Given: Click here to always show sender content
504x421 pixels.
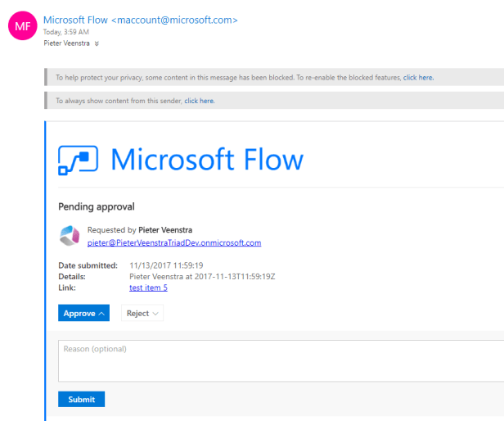Looking at the screenshot, I should point(200,101).
